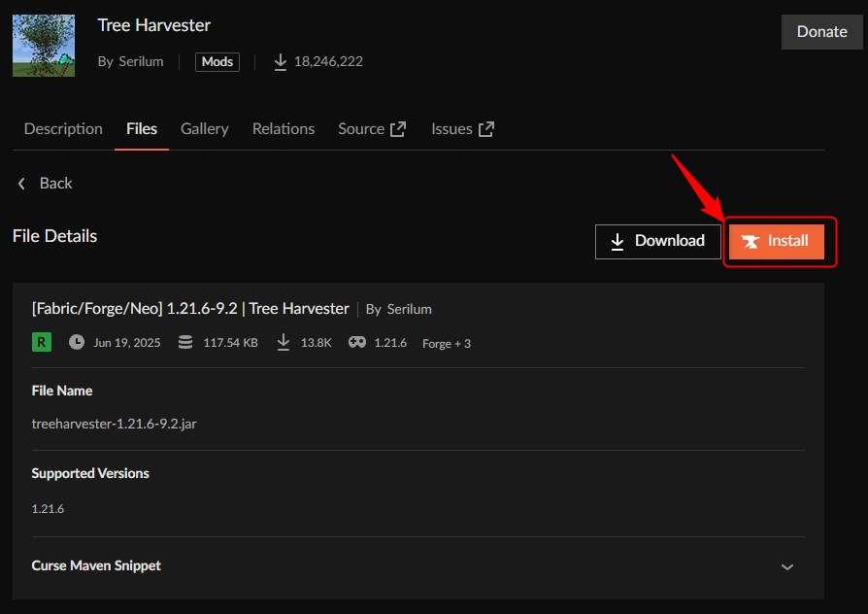Click the Back chevron icon
This screenshot has height=614, width=868.
coord(21,184)
